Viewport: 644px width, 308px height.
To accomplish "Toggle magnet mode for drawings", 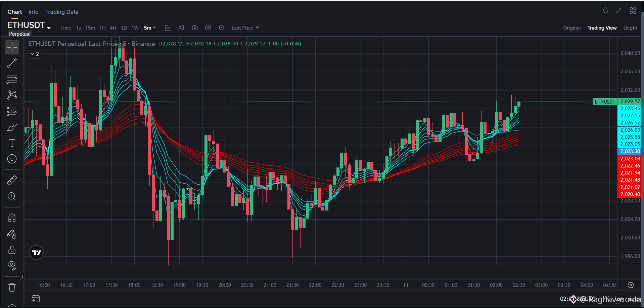I will pos(12,218).
